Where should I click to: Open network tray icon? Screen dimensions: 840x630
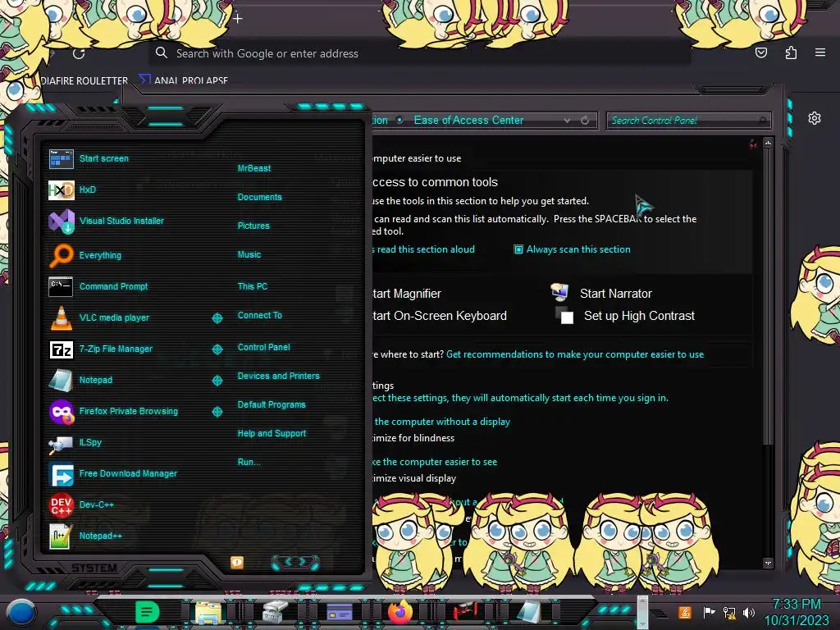729,612
